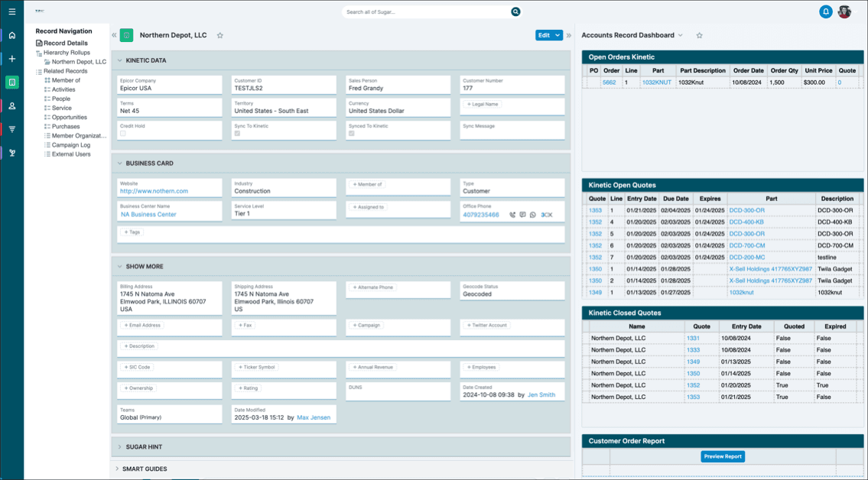Expand the SUGAR HINT section
868x480 pixels.
click(x=119, y=446)
